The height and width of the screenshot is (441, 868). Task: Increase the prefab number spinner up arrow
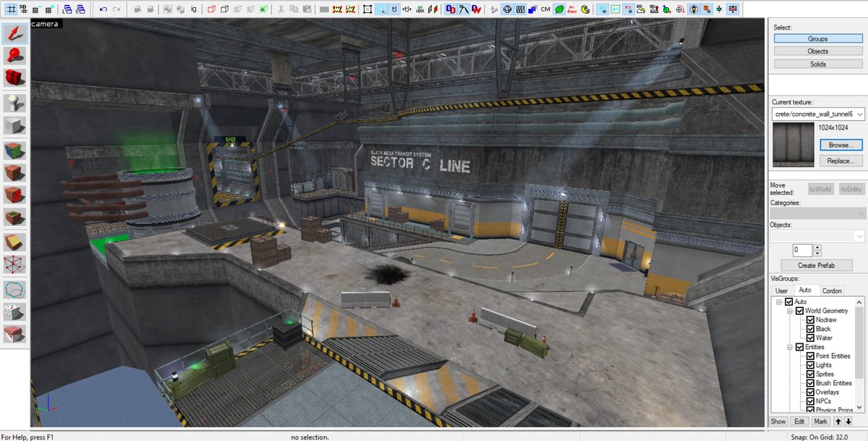(817, 248)
